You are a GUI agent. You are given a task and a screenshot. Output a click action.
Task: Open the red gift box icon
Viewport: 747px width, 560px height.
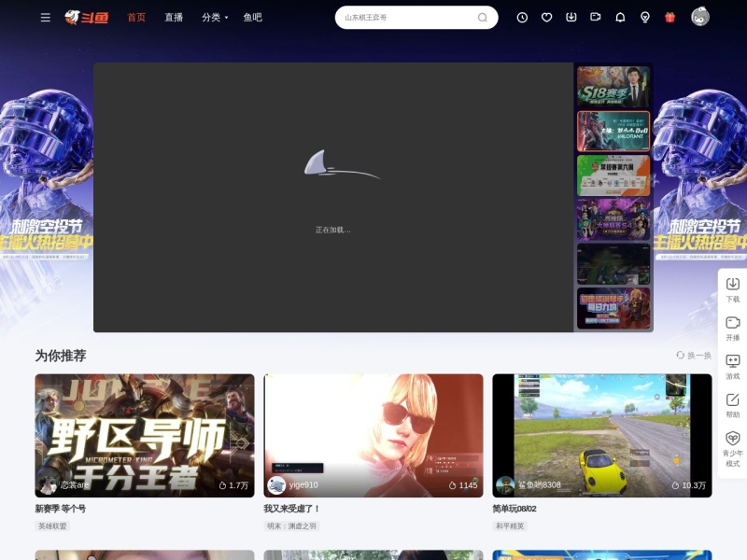coord(669,18)
